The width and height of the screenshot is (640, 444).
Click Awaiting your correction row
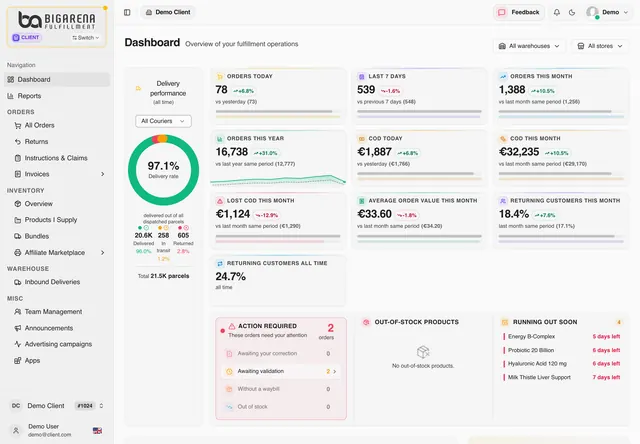click(x=281, y=353)
